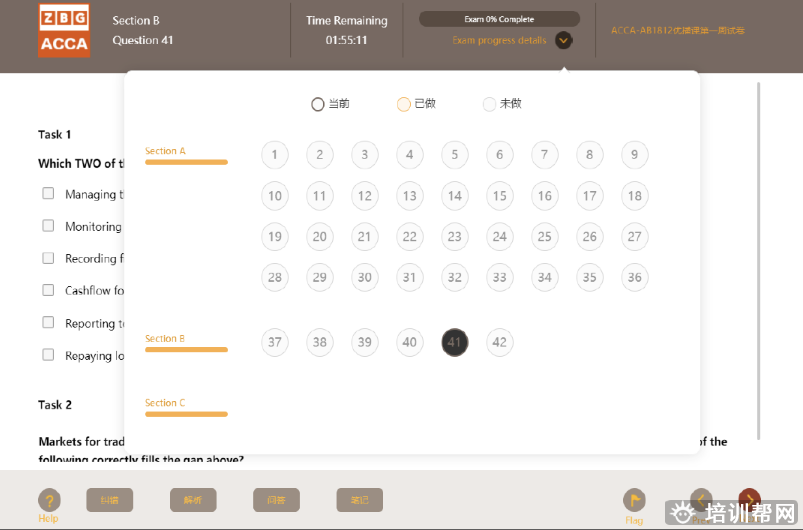Click the ZBG ACCA logo
Viewport: 803px width, 530px height.
click(x=64, y=31)
